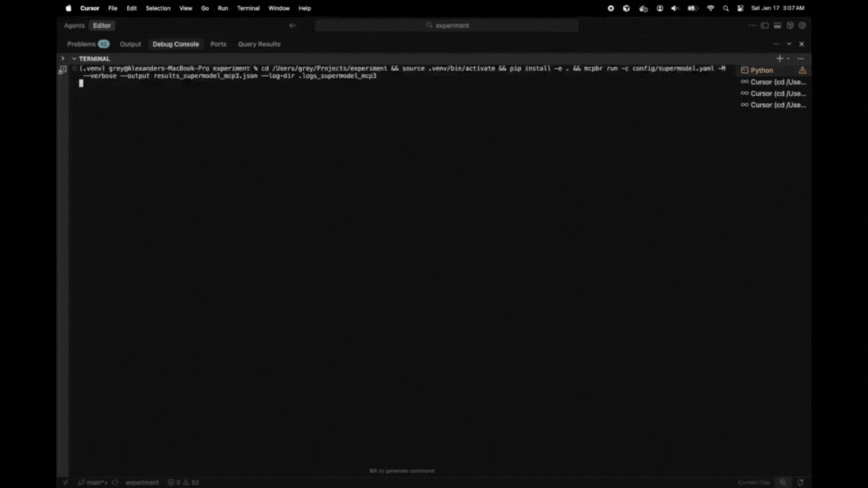Open the Selection menu
868x488 pixels.
(x=158, y=8)
